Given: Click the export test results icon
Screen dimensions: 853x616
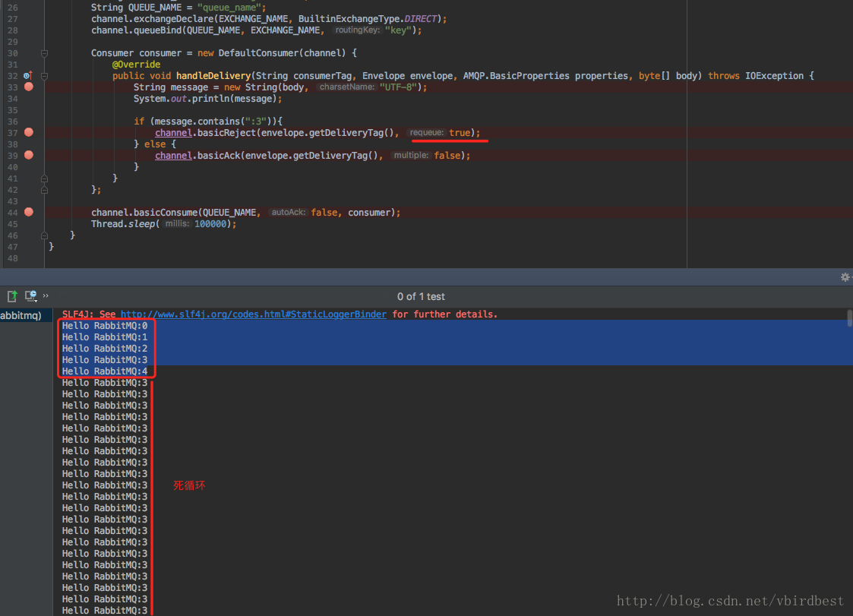Looking at the screenshot, I should point(12,296).
